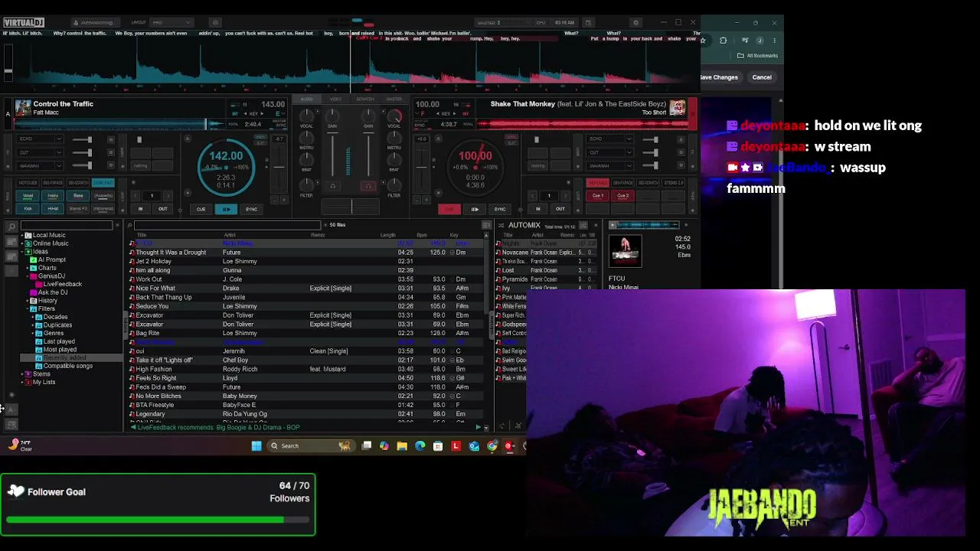Toggle right deck loop OUT button
Screen dimensions: 980x551
pos(560,209)
